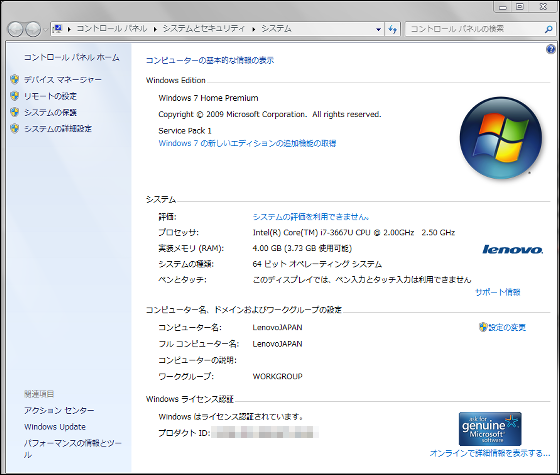The height and width of the screenshot is (475, 560).
Task: Click the WORKGROUP value
Action: click(278, 376)
